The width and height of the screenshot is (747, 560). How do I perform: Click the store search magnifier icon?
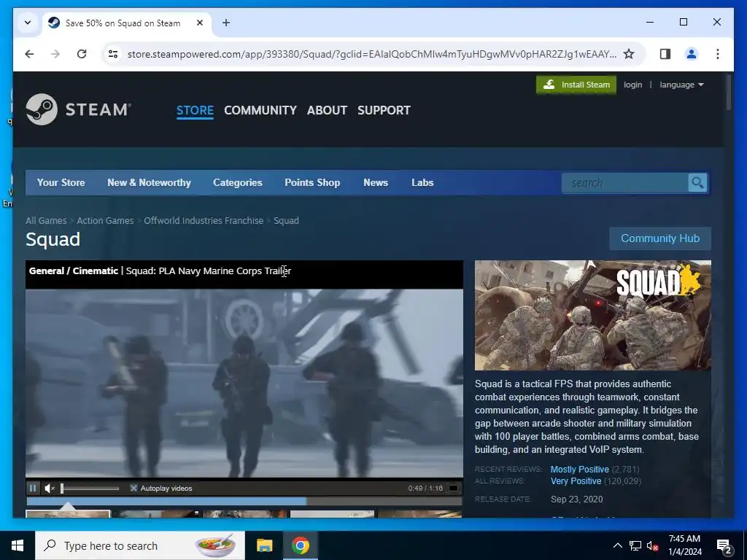tap(697, 183)
